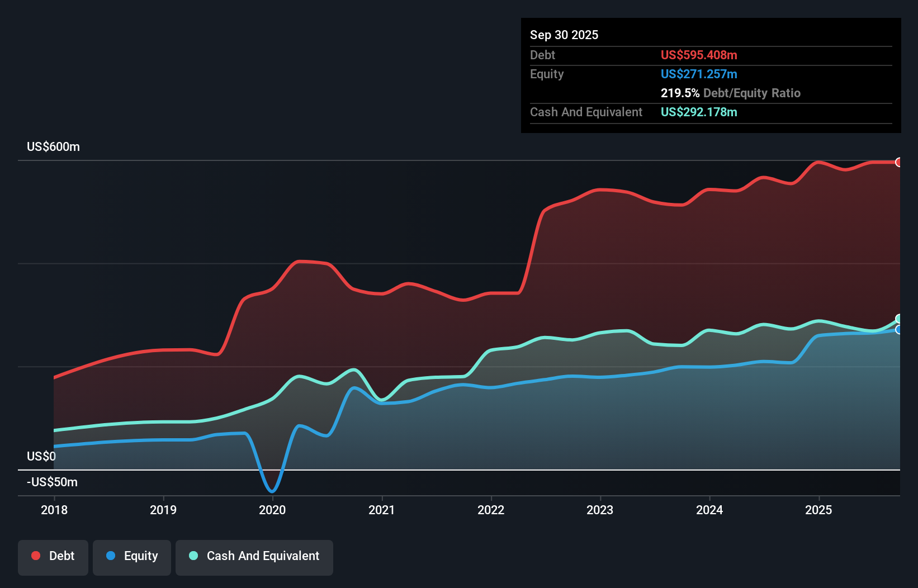This screenshot has width=918, height=588.
Task: Expand the Sep 30 2025 tooltip header
Action: 564,35
